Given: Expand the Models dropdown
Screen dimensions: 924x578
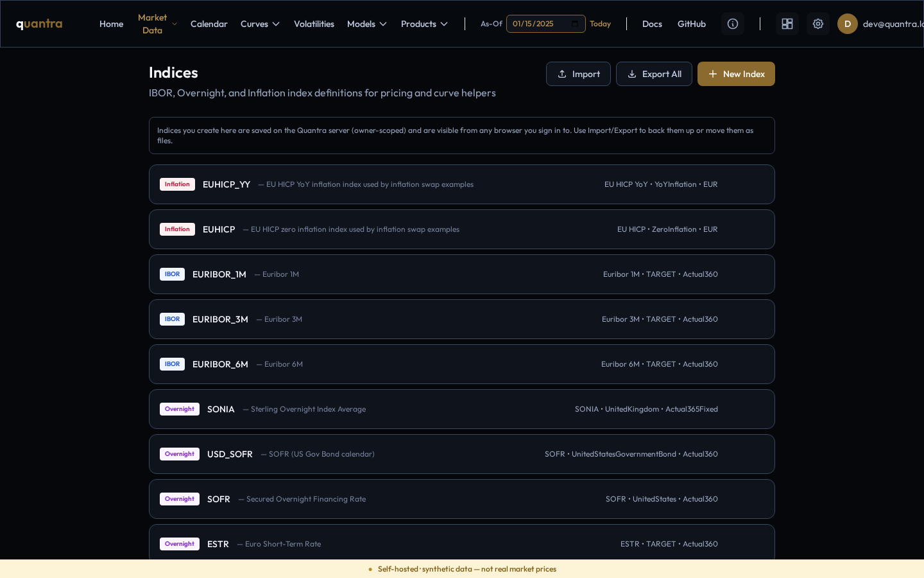Looking at the screenshot, I should pos(367,24).
